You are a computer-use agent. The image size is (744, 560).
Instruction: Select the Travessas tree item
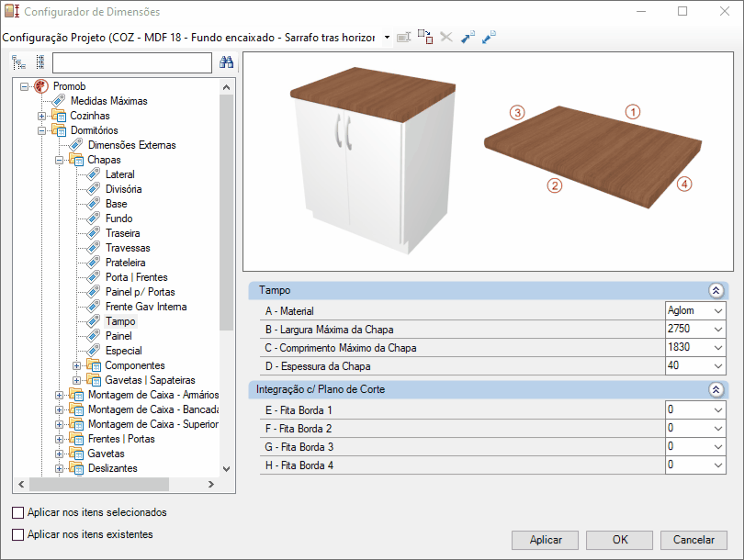[x=128, y=248]
